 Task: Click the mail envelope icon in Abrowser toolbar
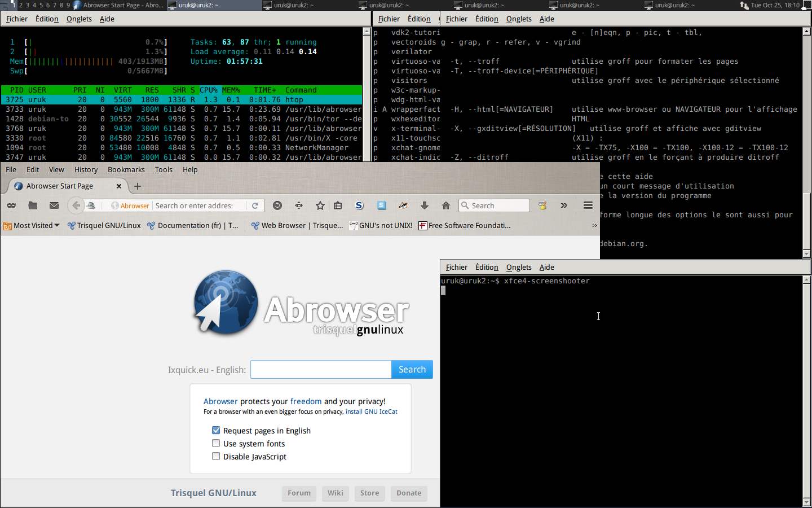[54, 205]
